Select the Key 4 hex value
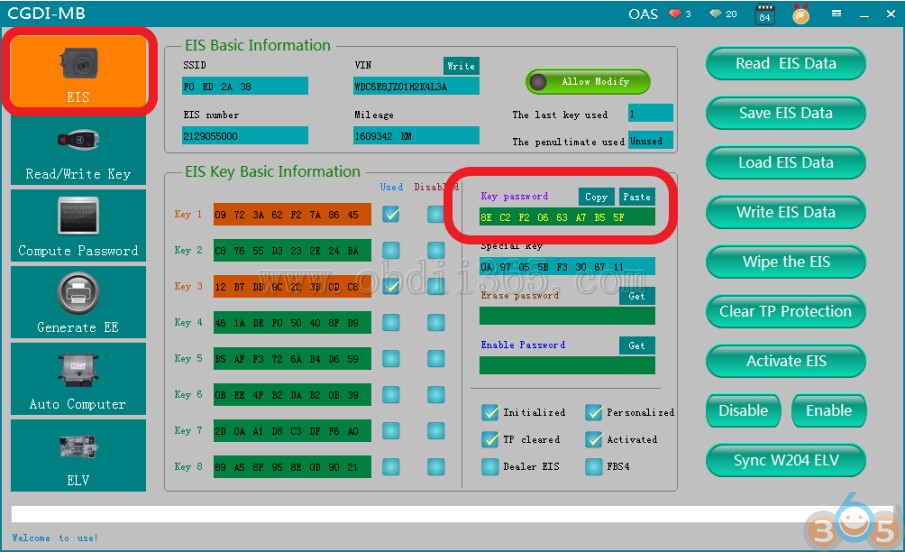905x552 pixels. point(292,322)
